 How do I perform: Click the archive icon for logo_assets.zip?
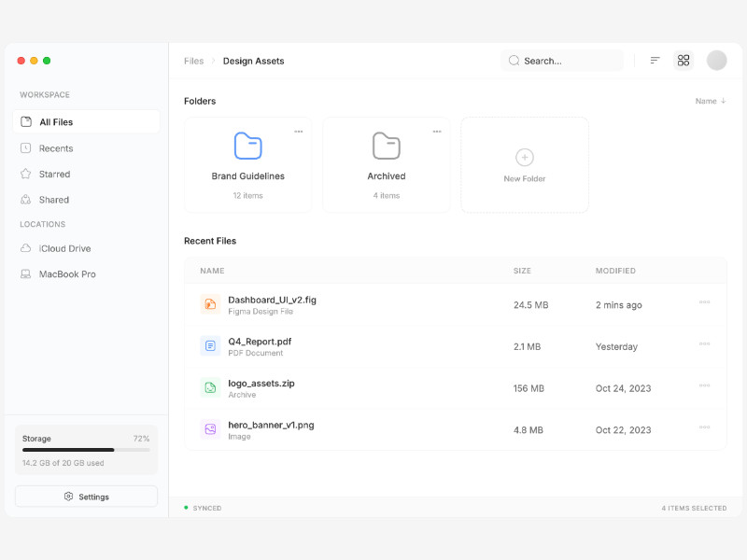(x=209, y=387)
